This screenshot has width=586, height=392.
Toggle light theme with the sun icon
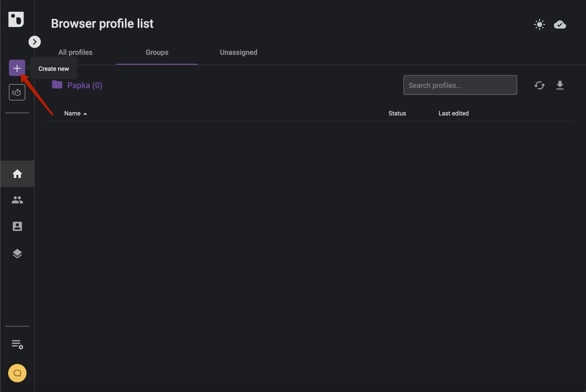pos(540,24)
